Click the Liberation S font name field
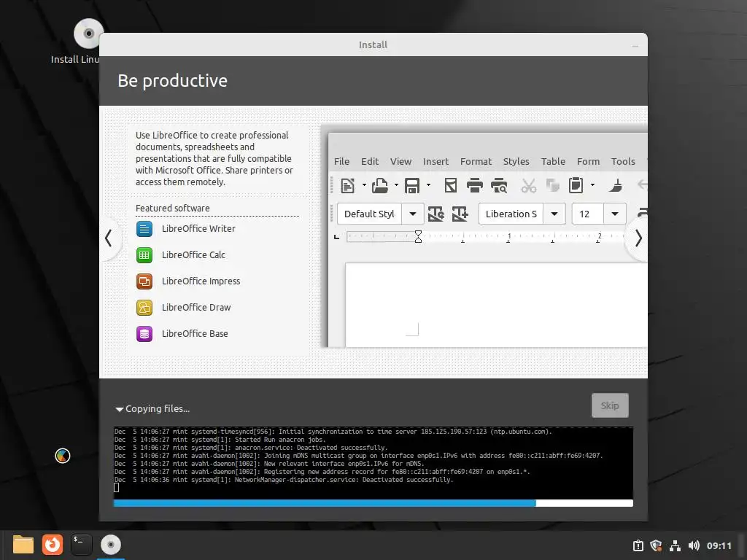Viewport: 747px width, 560px height. tap(511, 214)
